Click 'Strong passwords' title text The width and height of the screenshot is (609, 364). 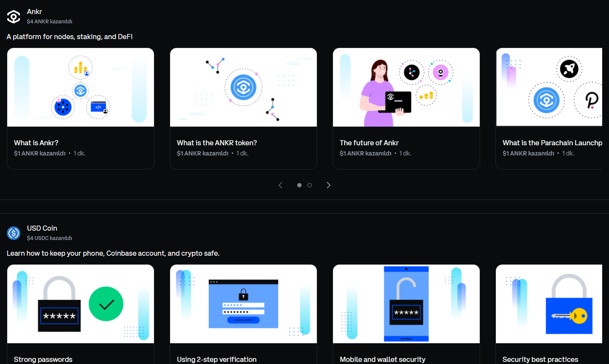[43, 359]
